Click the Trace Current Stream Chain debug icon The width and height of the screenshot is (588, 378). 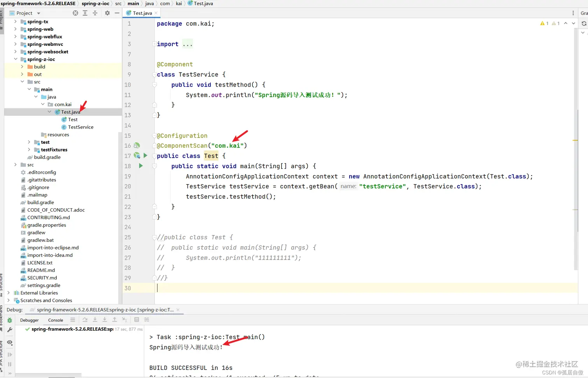[147, 320]
